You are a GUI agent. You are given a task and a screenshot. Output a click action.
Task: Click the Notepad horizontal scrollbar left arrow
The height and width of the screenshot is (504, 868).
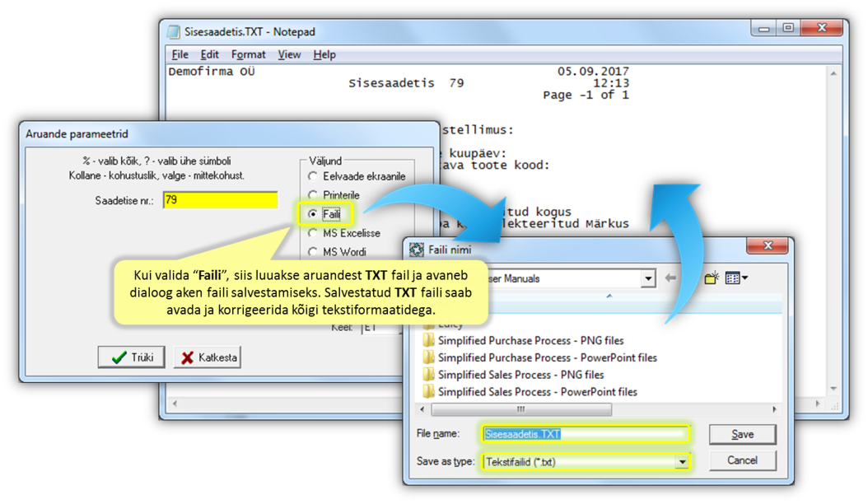[175, 404]
